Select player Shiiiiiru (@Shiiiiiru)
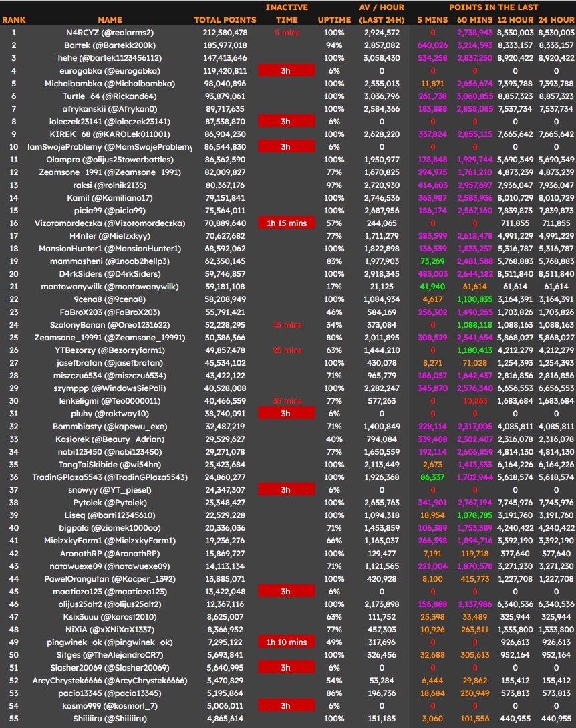The image size is (576, 728). coord(110,719)
